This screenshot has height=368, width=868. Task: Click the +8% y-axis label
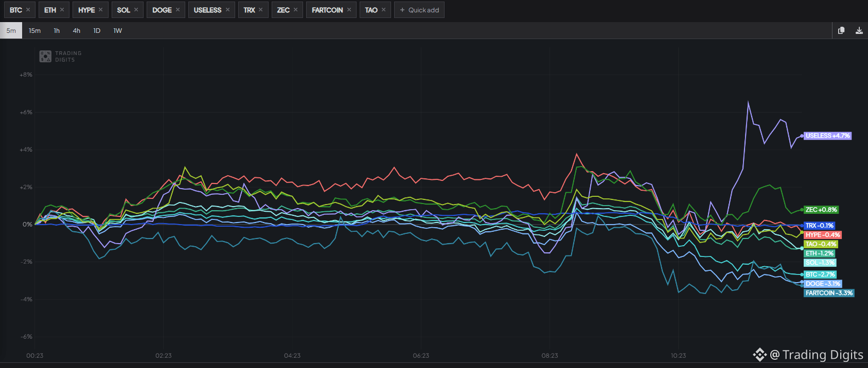[26, 75]
